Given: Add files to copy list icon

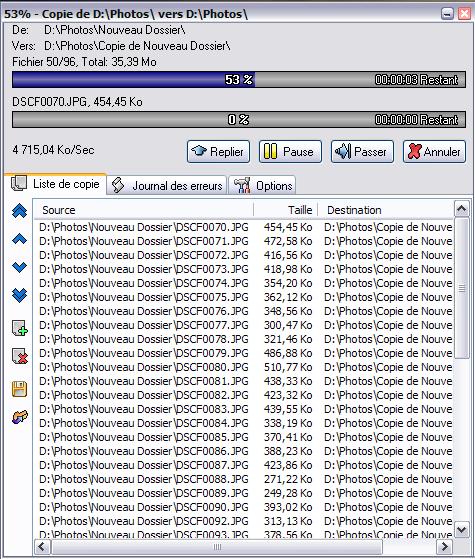Looking at the screenshot, I should (20, 328).
